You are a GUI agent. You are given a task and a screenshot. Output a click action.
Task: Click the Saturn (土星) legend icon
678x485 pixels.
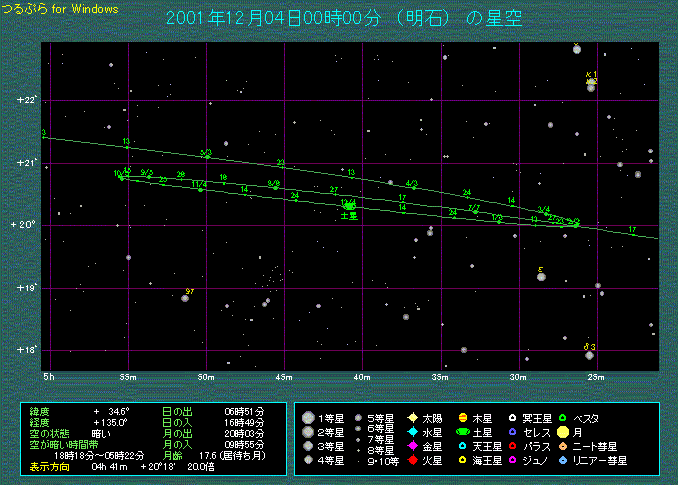point(463,432)
